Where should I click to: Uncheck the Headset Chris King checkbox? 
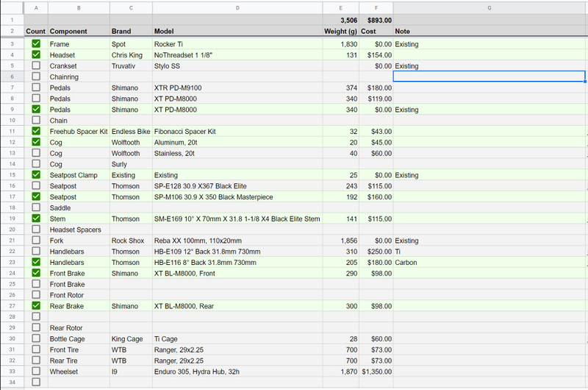click(36, 54)
